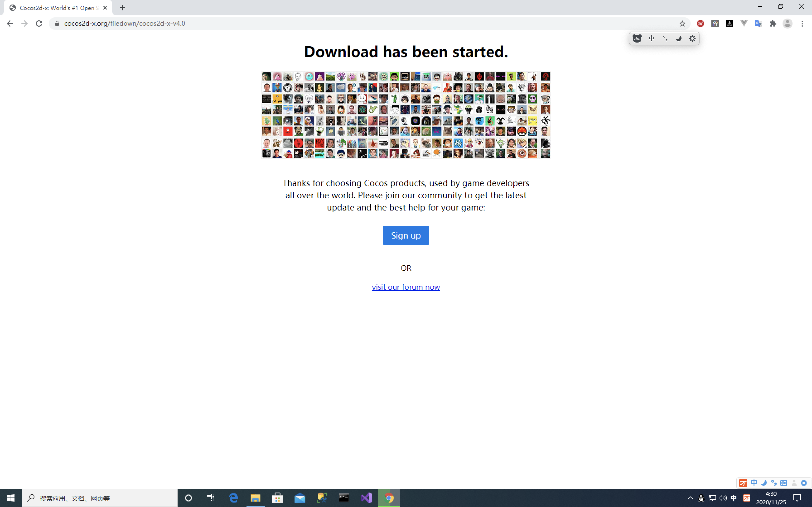Toggle the moon mode in floating IME toolbar
The image size is (812, 507).
pos(679,38)
